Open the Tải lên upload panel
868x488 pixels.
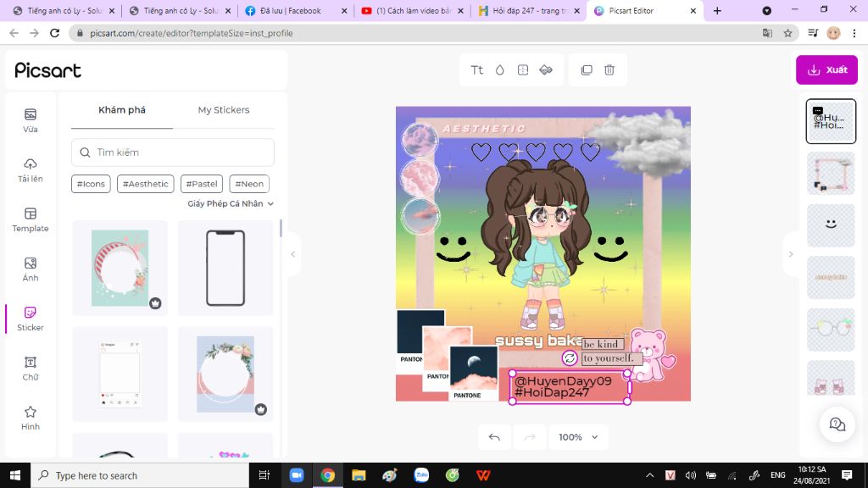[x=30, y=170]
